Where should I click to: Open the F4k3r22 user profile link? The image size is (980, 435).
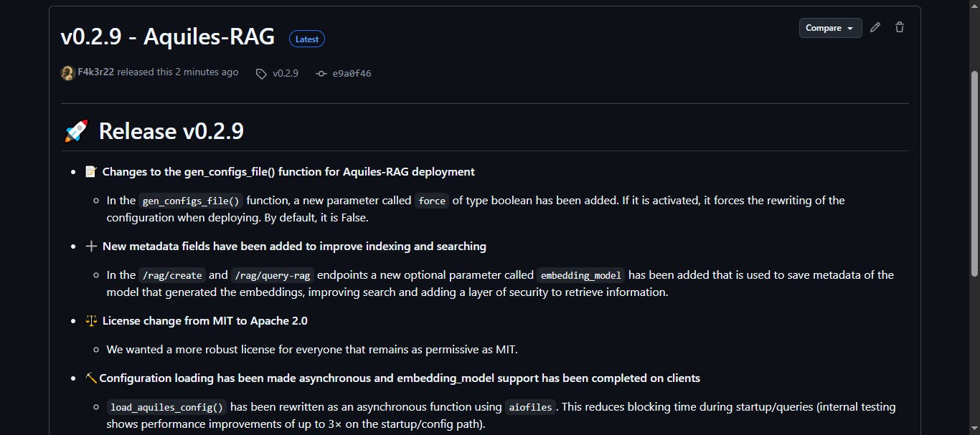[x=95, y=72]
